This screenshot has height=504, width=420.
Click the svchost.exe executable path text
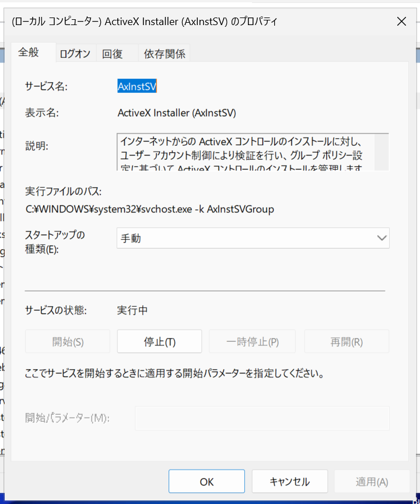pos(149,209)
